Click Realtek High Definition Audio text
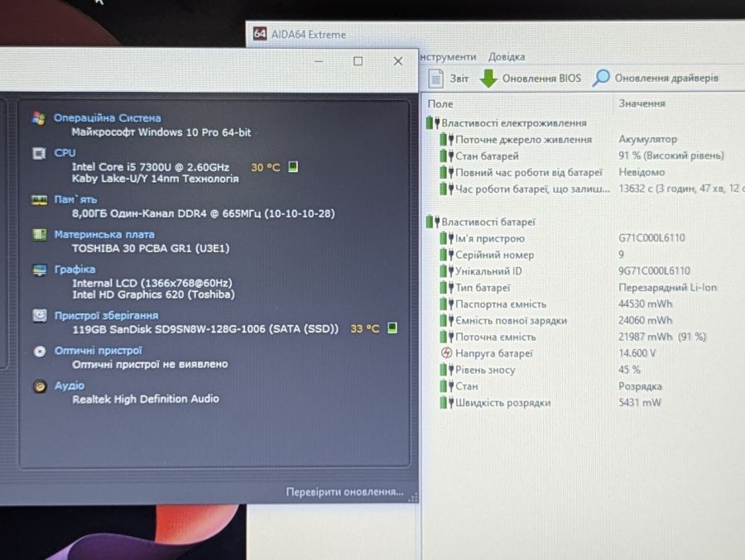745x560 pixels. (146, 399)
